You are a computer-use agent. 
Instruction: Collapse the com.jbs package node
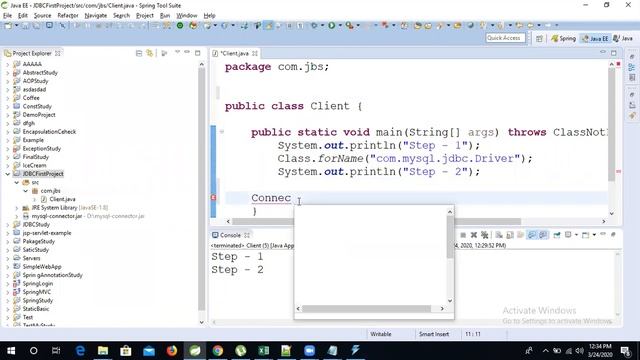tap(26, 191)
